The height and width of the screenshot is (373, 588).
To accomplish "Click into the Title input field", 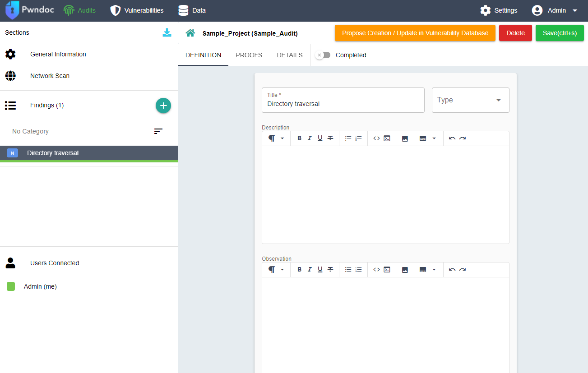I will pyautogui.click(x=343, y=104).
